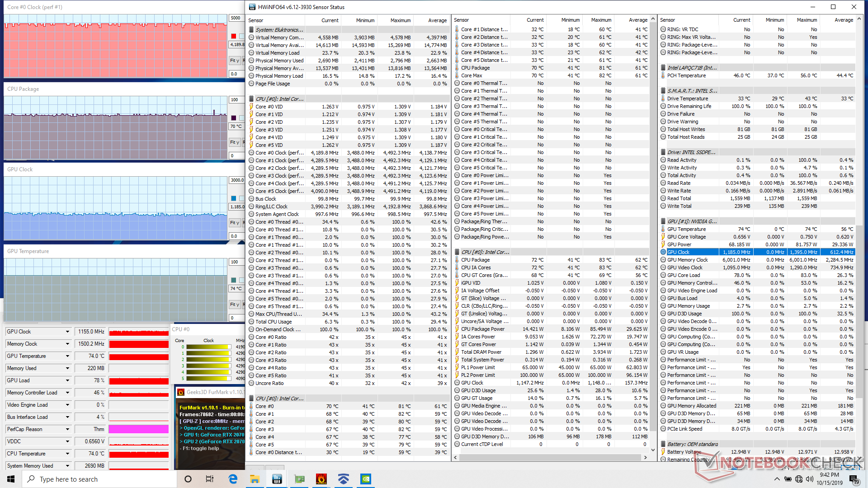Click the 5000 max field in Core #0 Clock graph

236,18
